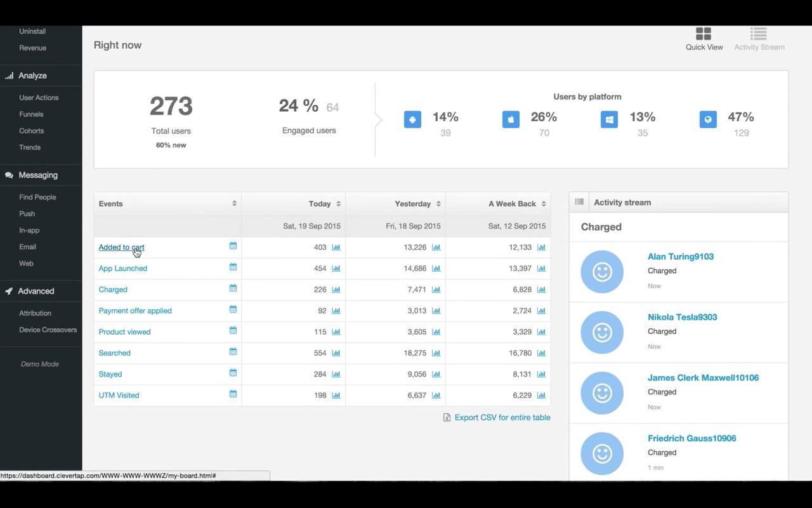Open Push messaging in sidebar
This screenshot has height=508, width=812.
pyautogui.click(x=27, y=214)
